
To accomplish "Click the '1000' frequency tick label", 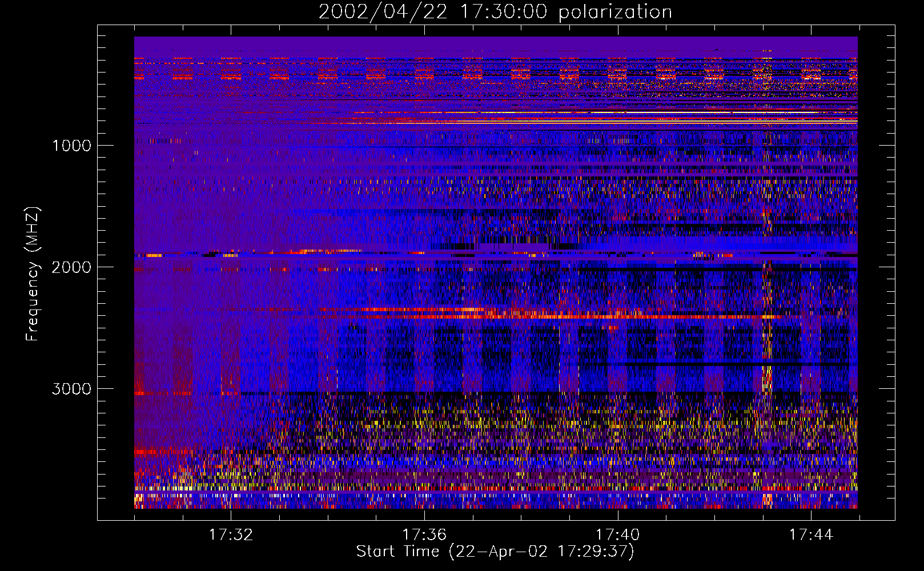I will 71,146.
